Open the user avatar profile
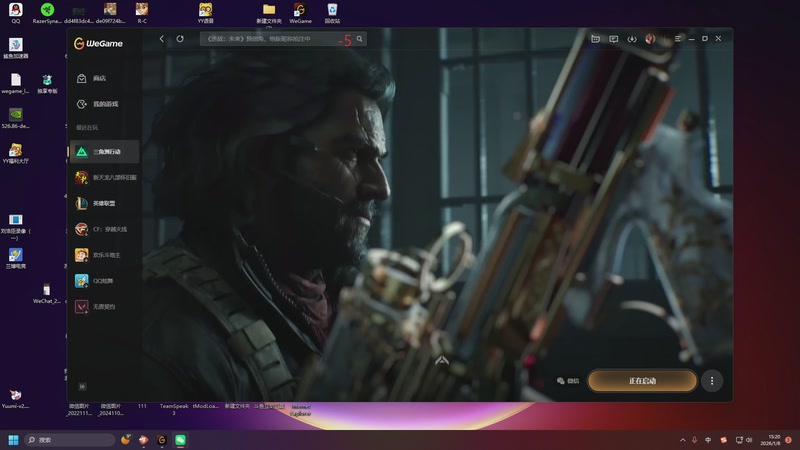The width and height of the screenshot is (800, 450). pyautogui.click(x=650, y=39)
